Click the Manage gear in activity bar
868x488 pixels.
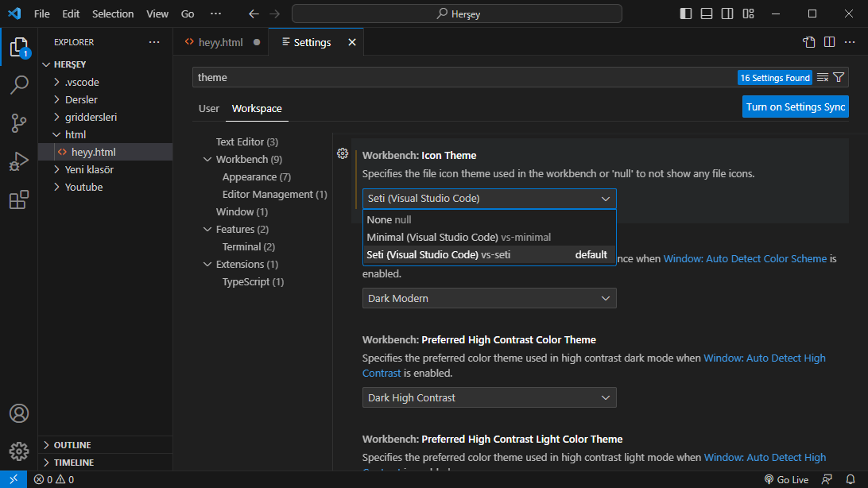point(19,451)
